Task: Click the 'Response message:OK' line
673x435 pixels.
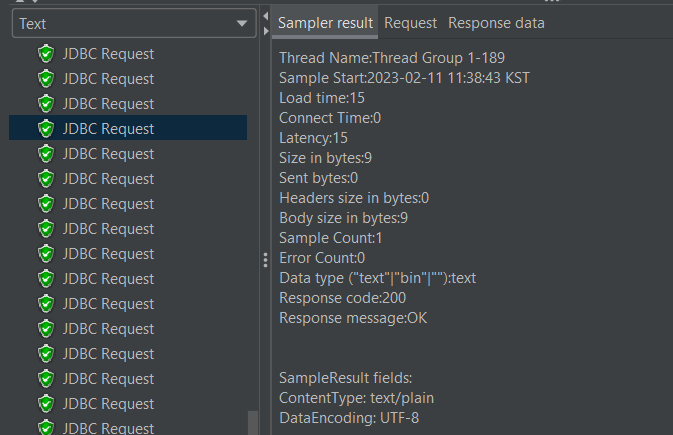Action: [353, 318]
